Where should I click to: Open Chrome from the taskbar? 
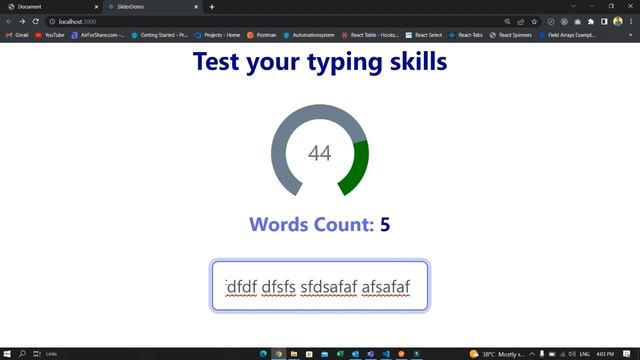[279, 354]
